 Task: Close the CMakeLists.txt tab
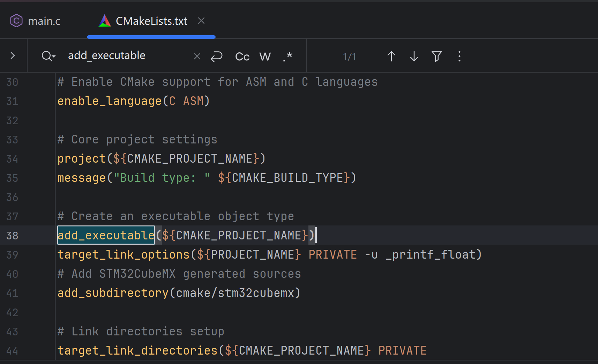point(201,21)
